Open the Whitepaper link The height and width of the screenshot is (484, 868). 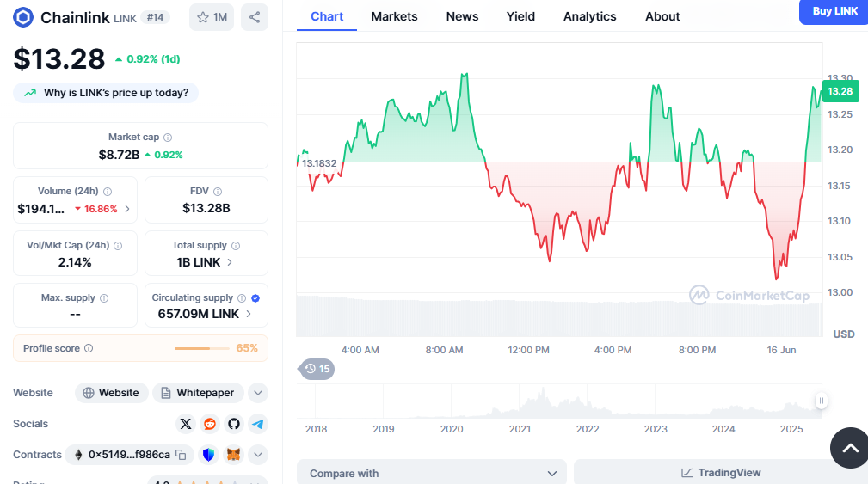pos(198,393)
